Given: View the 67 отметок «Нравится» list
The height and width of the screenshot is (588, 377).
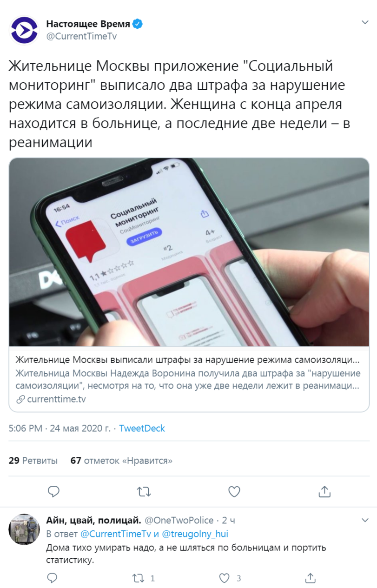Looking at the screenshot, I should click(121, 461).
